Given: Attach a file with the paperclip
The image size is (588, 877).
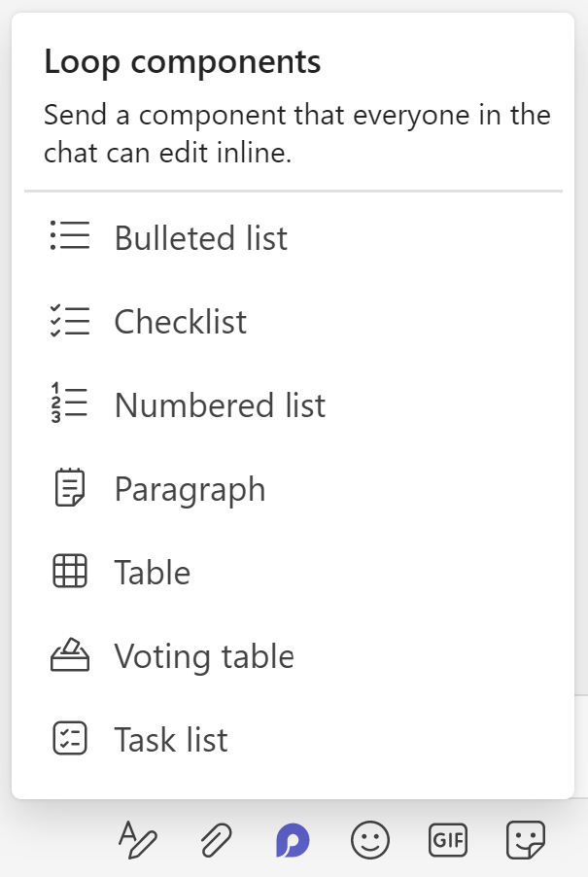Looking at the screenshot, I should (x=215, y=839).
